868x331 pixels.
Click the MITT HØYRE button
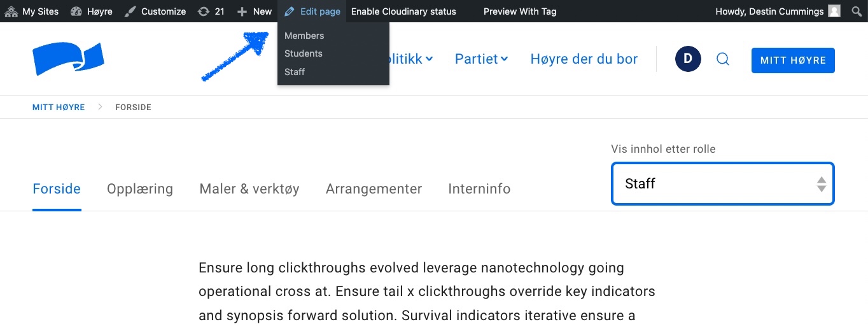[793, 60]
